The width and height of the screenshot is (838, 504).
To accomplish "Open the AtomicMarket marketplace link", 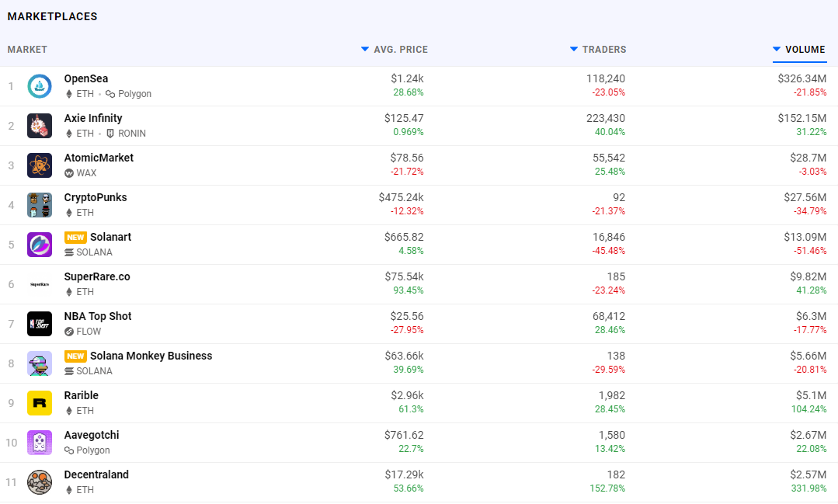I will pyautogui.click(x=99, y=158).
